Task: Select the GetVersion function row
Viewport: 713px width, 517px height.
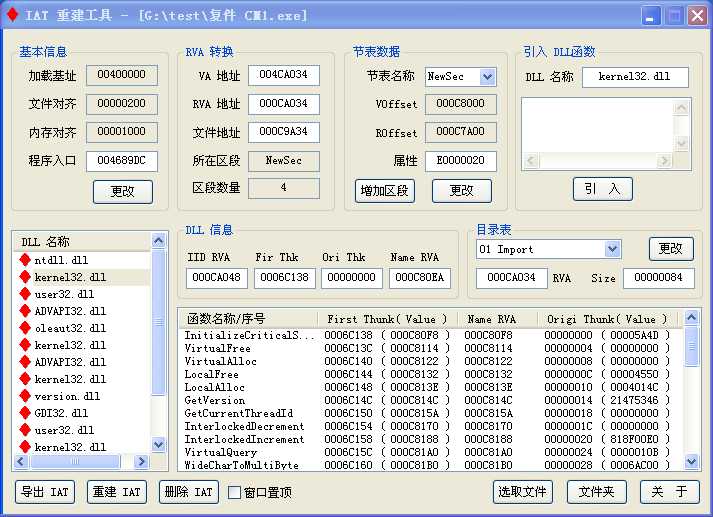Action: point(431,400)
